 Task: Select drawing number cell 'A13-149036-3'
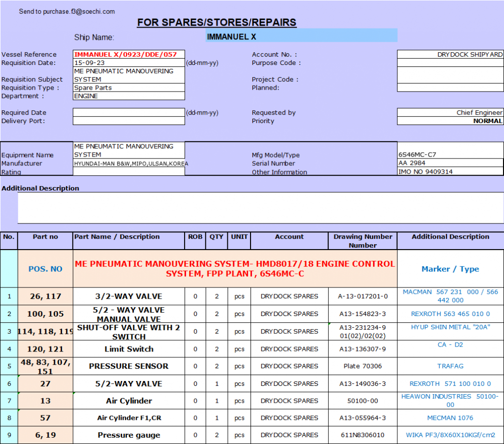pos(363,383)
